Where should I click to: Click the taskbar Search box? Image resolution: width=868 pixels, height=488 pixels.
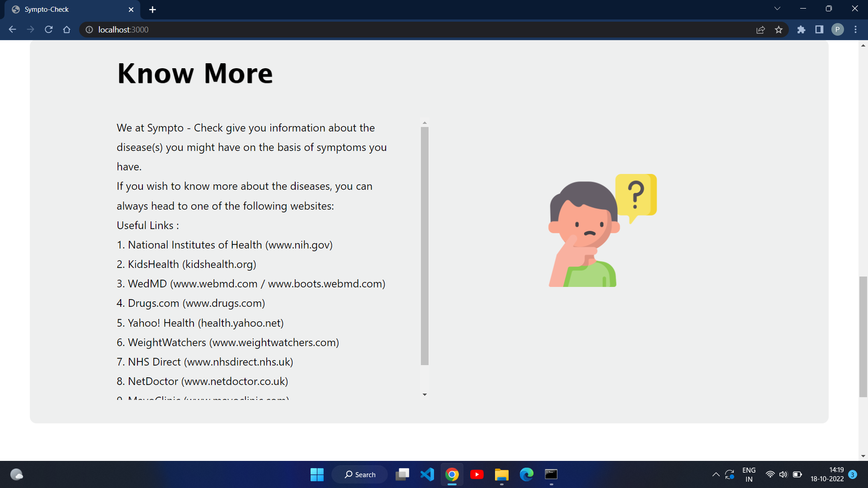tap(360, 474)
